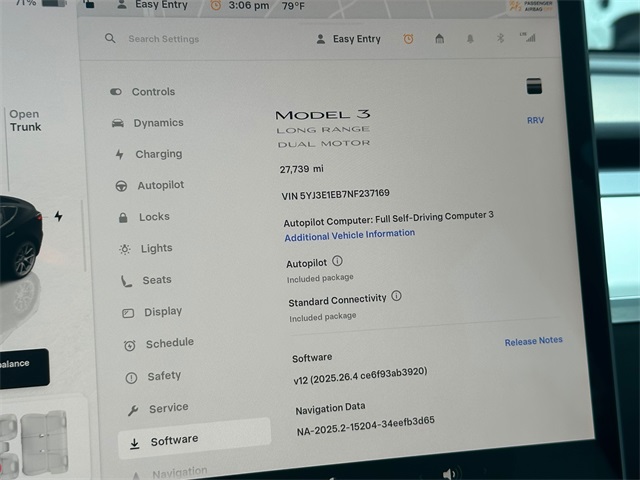The image size is (640, 480).
Task: Tap the software version v12 (2025.26.4) text
Action: pos(360,375)
